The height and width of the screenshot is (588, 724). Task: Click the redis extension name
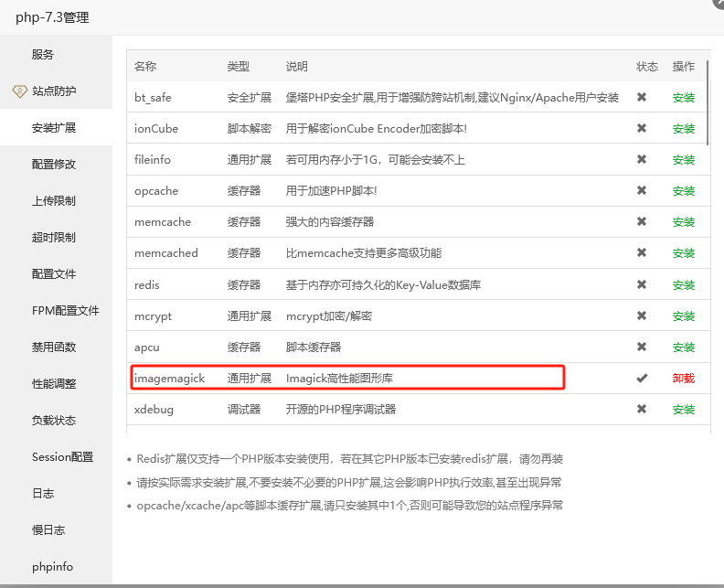(147, 285)
